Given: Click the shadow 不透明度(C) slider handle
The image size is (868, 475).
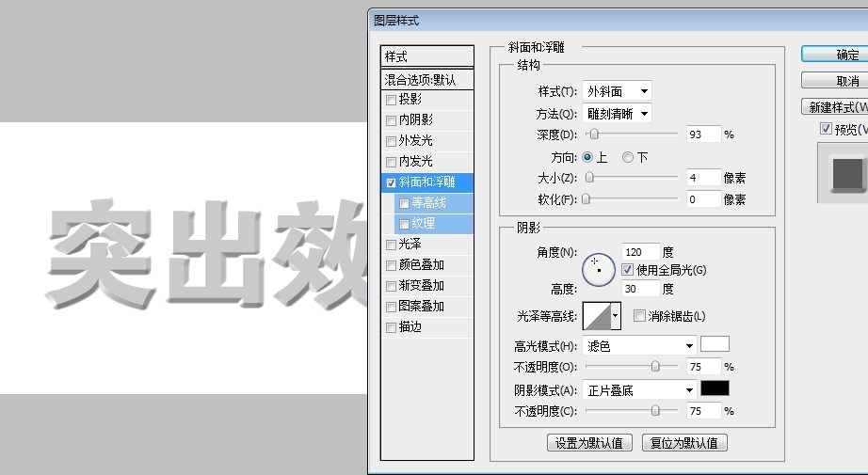Looking at the screenshot, I should click(x=655, y=411).
